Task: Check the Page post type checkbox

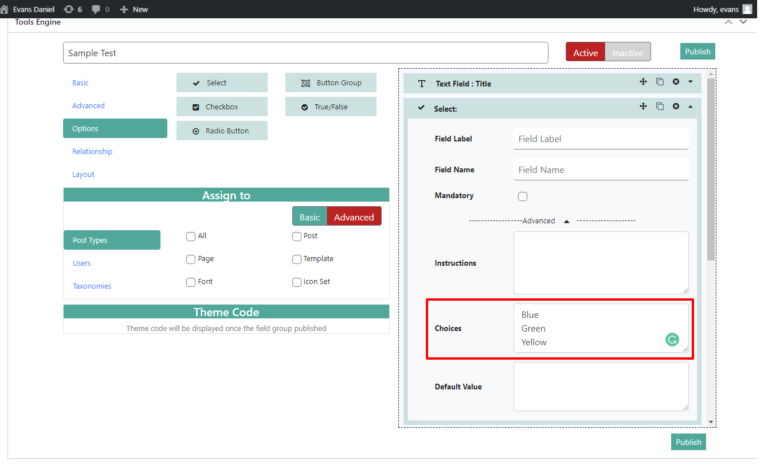Action: pos(191,259)
